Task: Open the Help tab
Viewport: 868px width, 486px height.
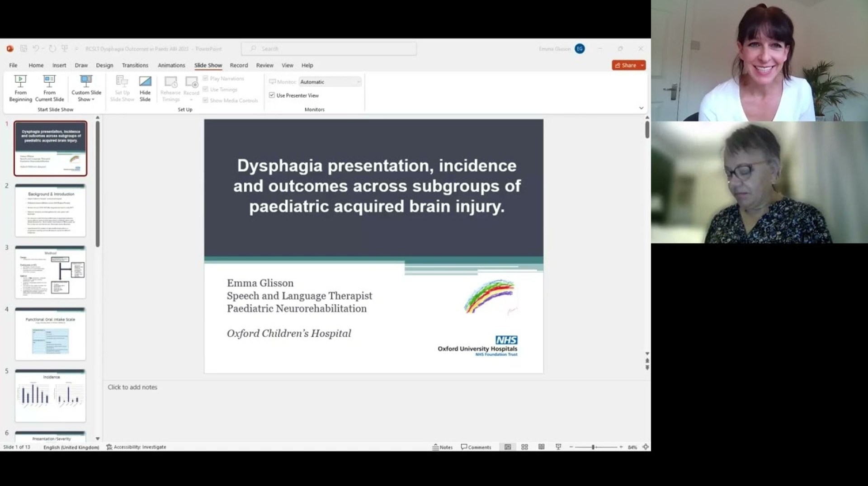Action: [x=307, y=65]
